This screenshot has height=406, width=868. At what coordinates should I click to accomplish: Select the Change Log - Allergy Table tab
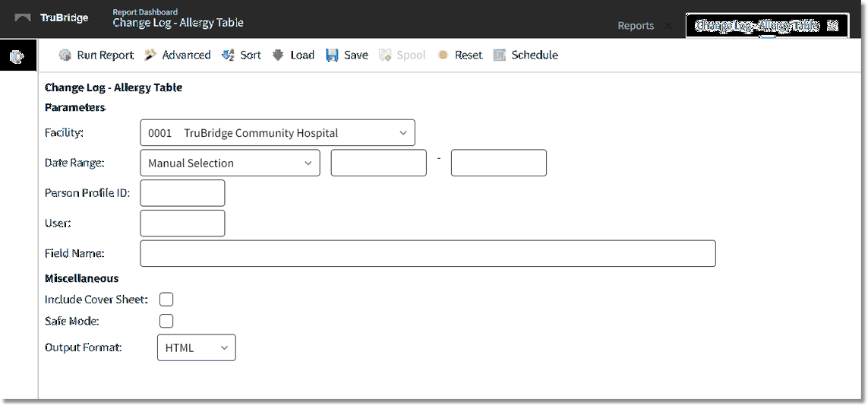pos(756,26)
